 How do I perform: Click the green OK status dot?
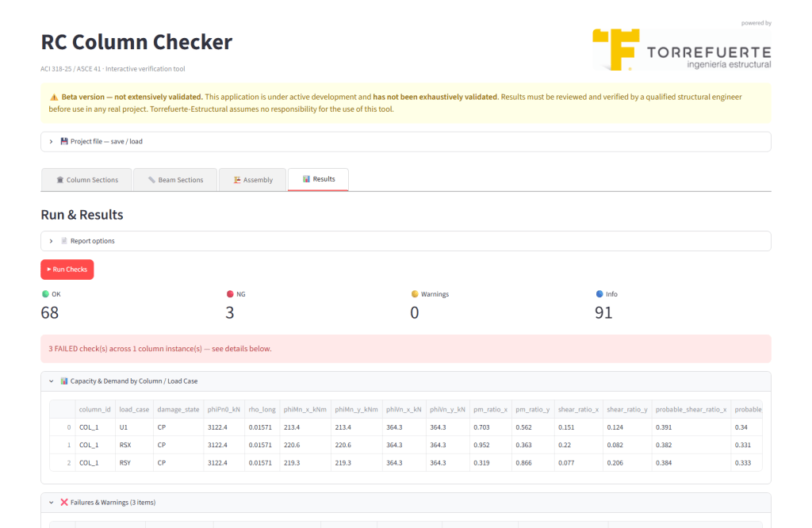[45, 294]
